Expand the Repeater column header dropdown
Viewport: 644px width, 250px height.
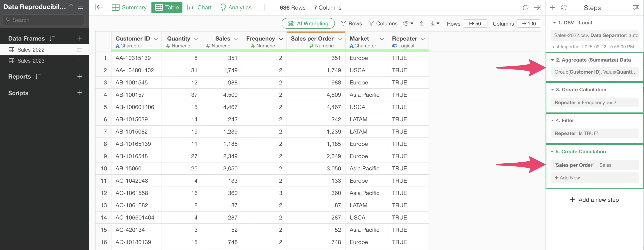(x=423, y=39)
